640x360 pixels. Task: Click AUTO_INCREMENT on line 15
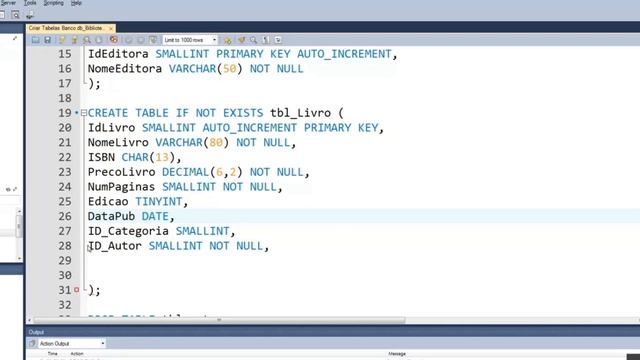[x=344, y=54]
